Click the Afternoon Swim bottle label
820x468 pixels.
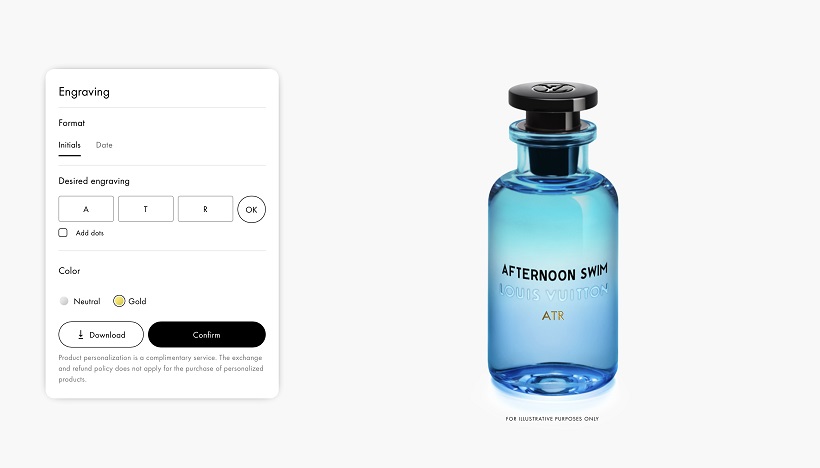554,272
